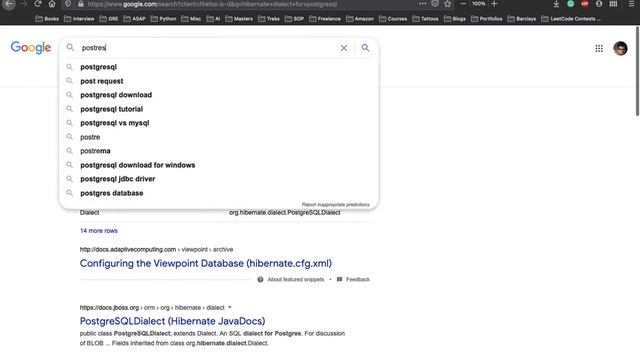Select the 'postgres database' suggestion
Image resolution: width=640 pixels, height=360 pixels.
[219, 193]
